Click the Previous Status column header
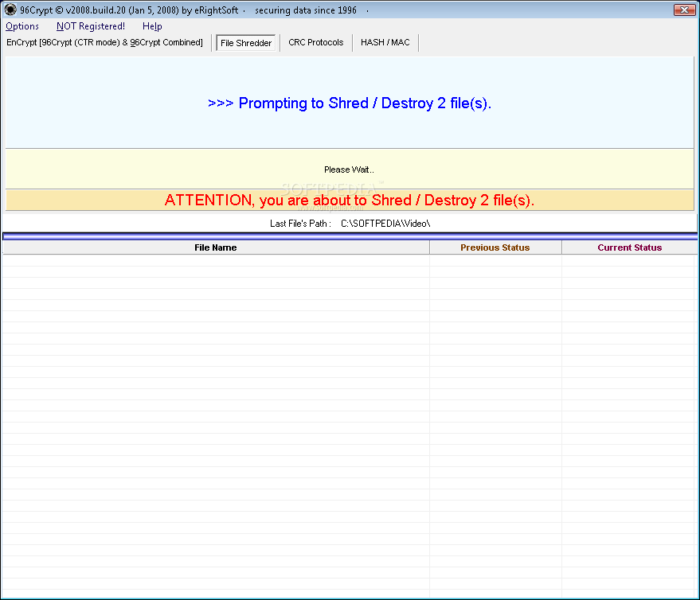The image size is (700, 600). pyautogui.click(x=495, y=247)
